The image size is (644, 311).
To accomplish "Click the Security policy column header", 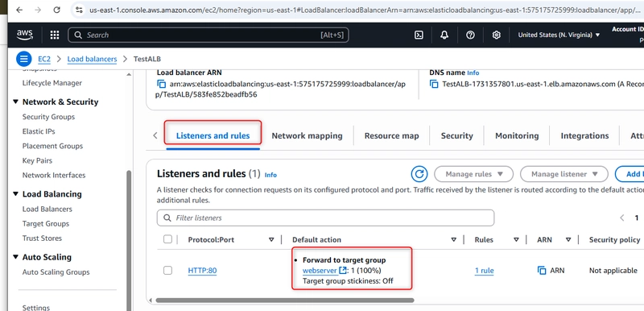I will (614, 239).
